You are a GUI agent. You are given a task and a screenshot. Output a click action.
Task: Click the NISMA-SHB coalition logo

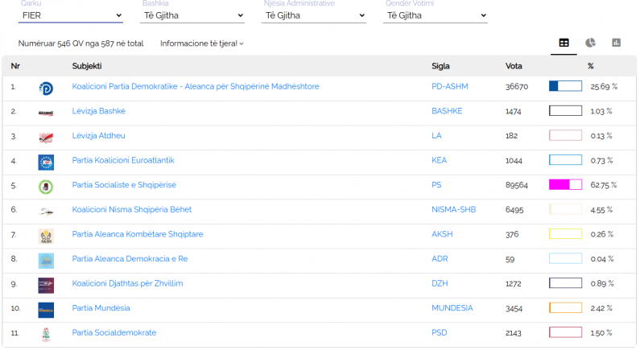46,212
